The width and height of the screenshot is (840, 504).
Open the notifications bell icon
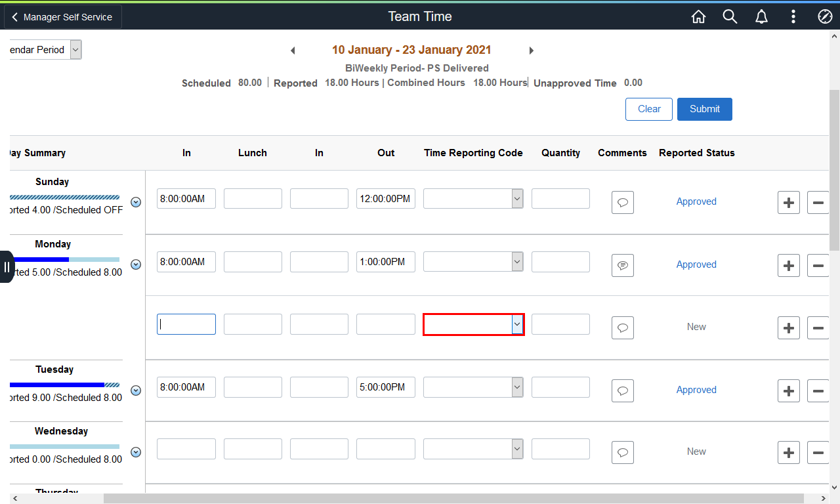pyautogui.click(x=761, y=17)
